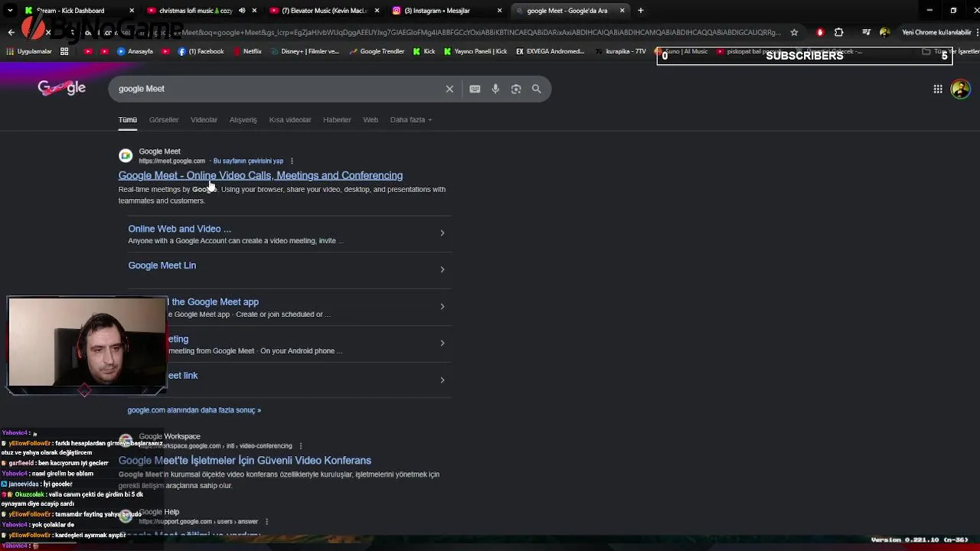Open the Google account profile avatar
Screen dimensions: 980x551
coord(960,89)
